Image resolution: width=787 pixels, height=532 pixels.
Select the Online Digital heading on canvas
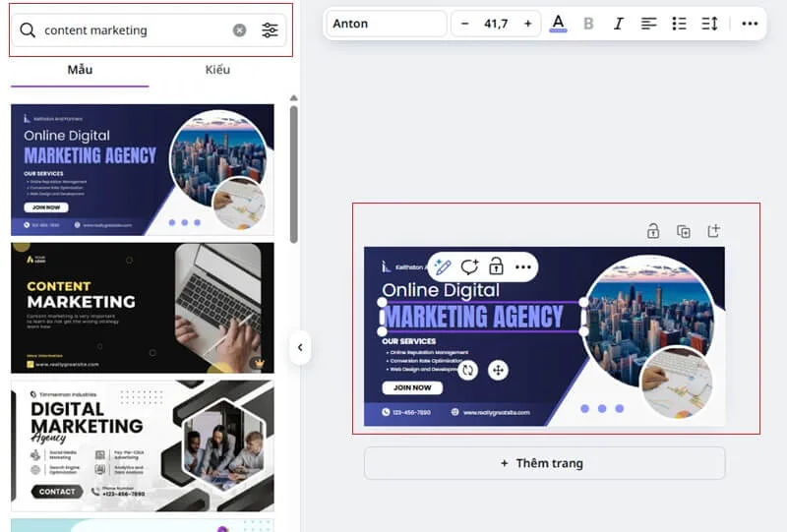[441, 290]
